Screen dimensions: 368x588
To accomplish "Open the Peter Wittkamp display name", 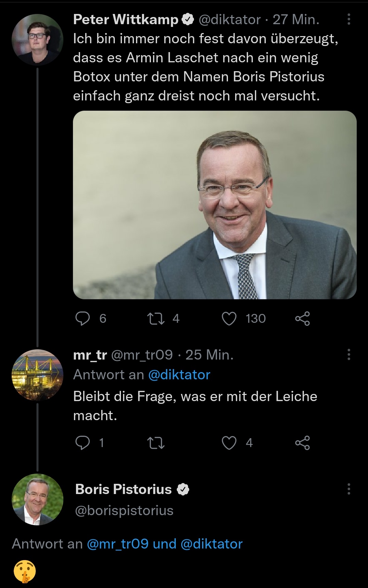I will (x=125, y=19).
